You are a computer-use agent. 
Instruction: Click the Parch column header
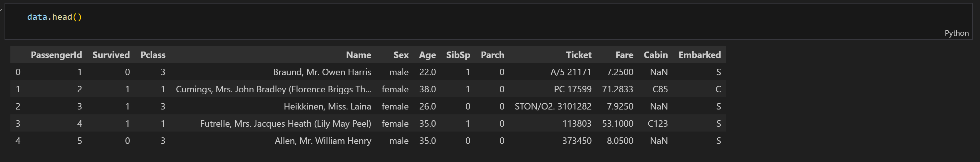[492, 55]
